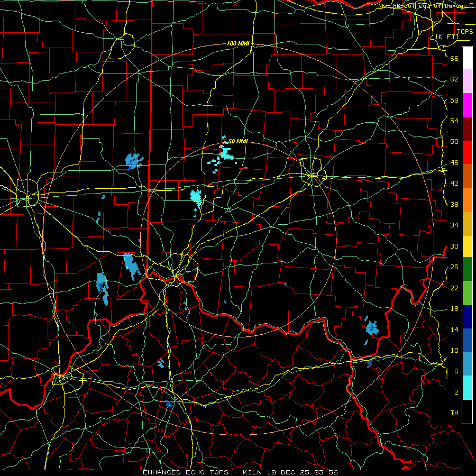Click the magenta legend swatch
Screen dimensions: 476x476
(467, 105)
